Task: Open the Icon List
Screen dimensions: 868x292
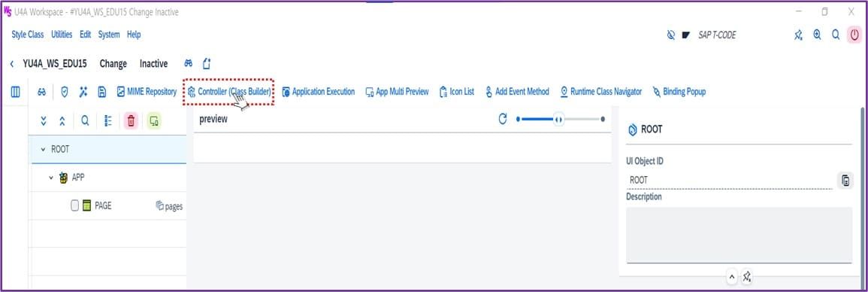Action: tap(457, 92)
